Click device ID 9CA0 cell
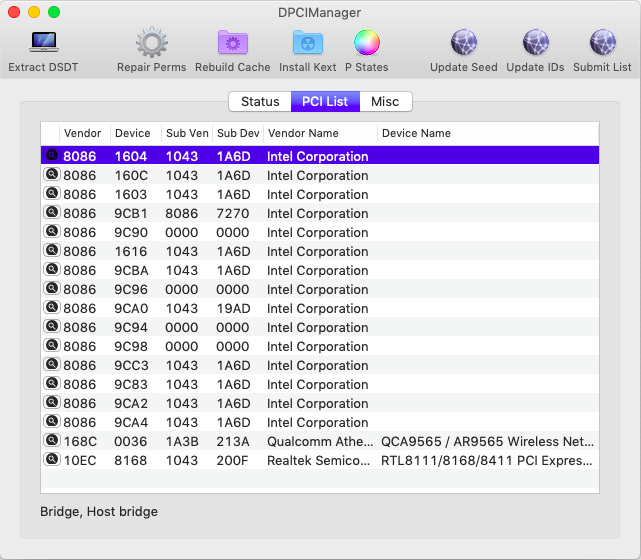Image resolution: width=641 pixels, height=560 pixels. [x=131, y=308]
